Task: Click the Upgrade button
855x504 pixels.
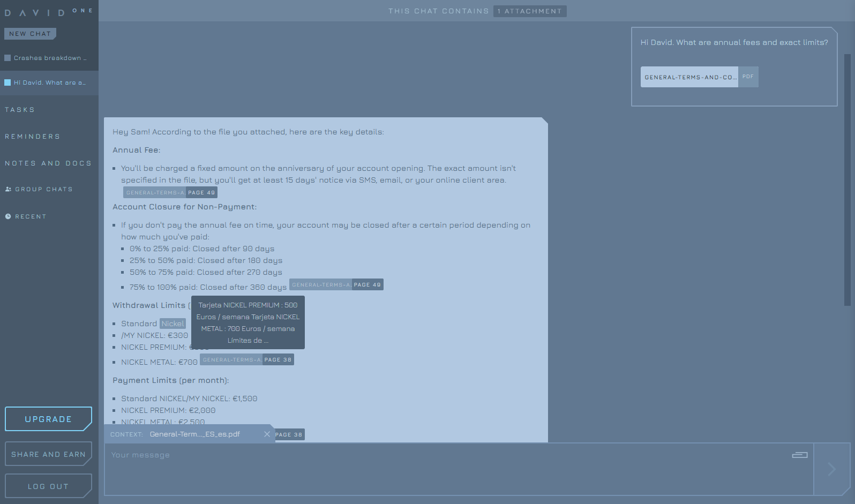Action: [x=48, y=419]
